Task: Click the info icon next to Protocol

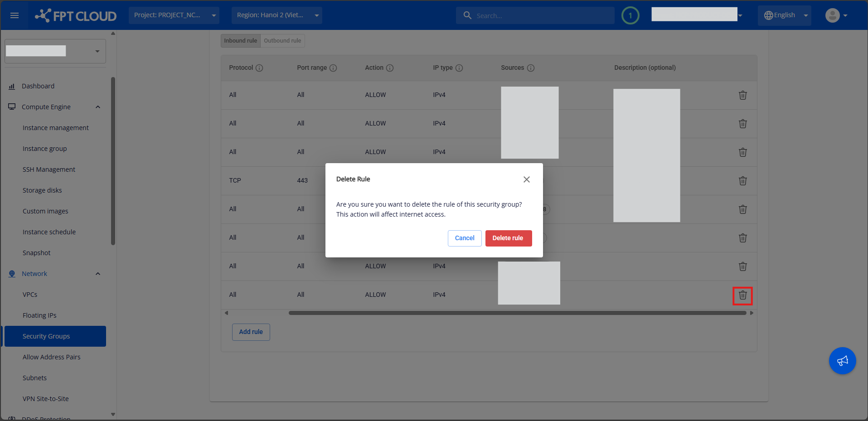Action: tap(259, 68)
